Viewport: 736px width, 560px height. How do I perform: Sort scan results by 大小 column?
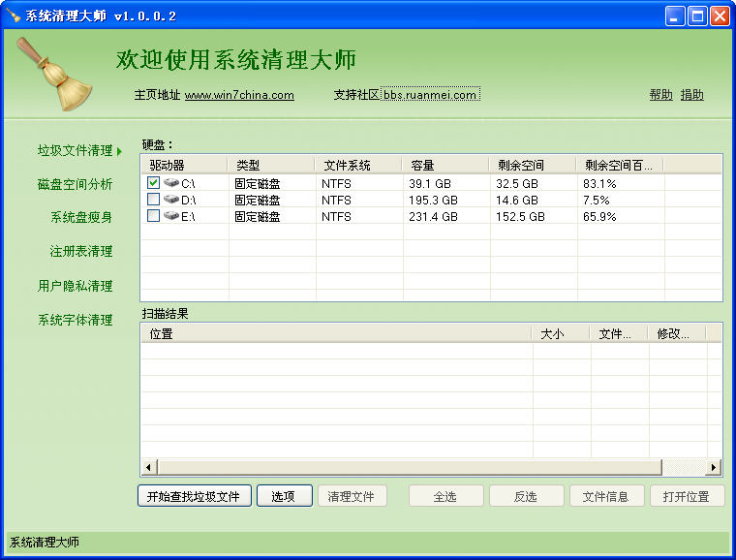pyautogui.click(x=560, y=333)
